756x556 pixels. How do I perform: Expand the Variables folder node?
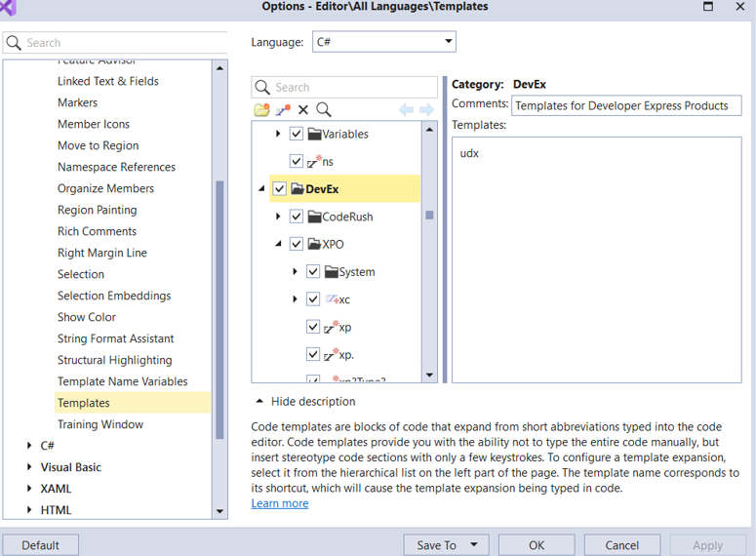point(278,134)
